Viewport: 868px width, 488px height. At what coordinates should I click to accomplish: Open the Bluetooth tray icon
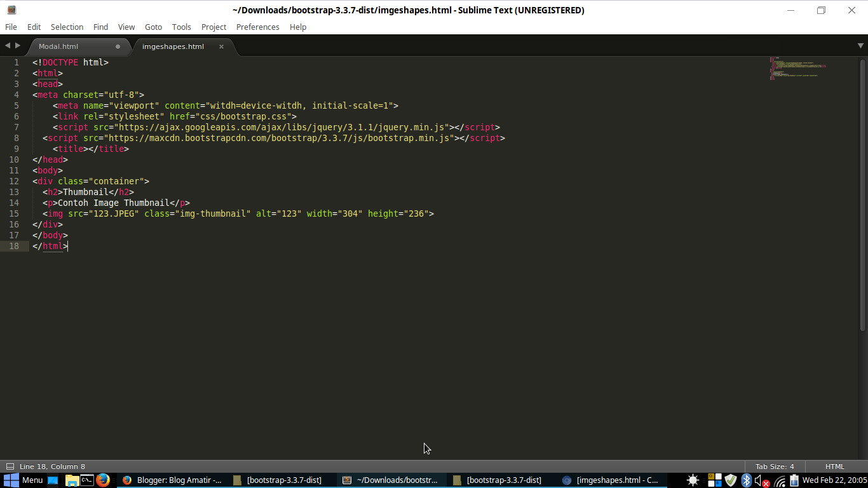[x=747, y=480]
